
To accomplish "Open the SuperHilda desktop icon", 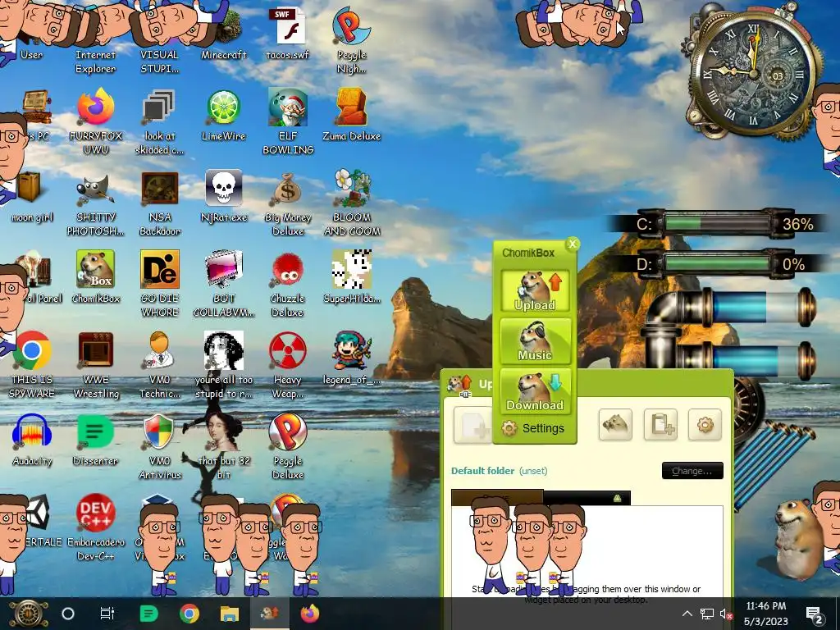I will pyautogui.click(x=351, y=276).
